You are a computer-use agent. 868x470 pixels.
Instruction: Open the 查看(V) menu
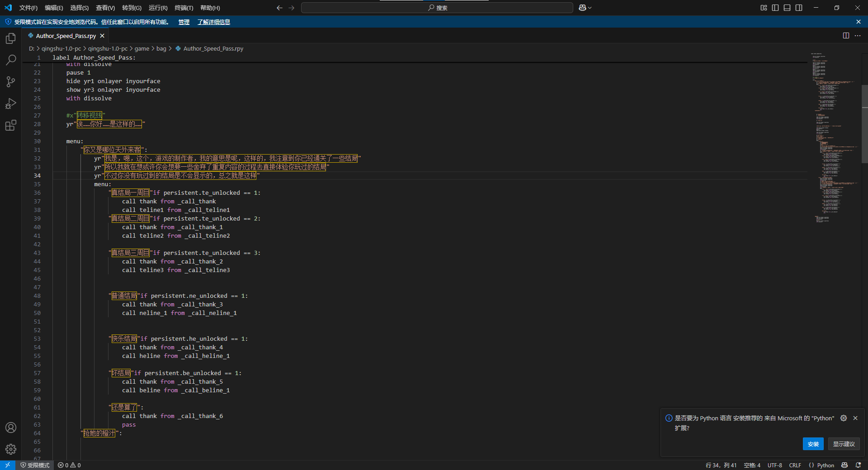[105, 8]
